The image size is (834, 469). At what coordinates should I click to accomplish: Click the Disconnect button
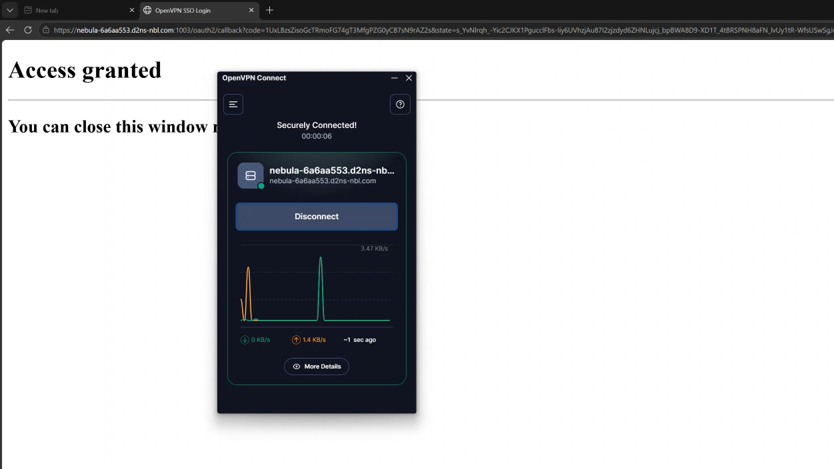click(x=316, y=216)
